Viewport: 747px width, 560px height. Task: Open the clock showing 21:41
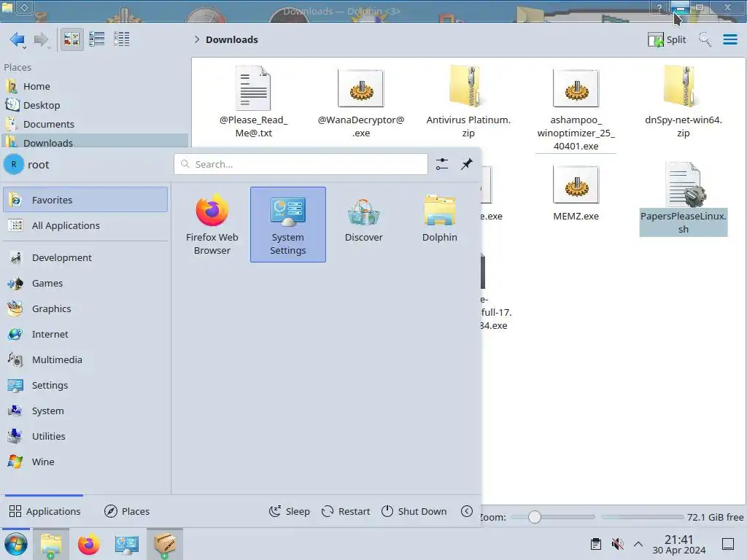tap(679, 544)
